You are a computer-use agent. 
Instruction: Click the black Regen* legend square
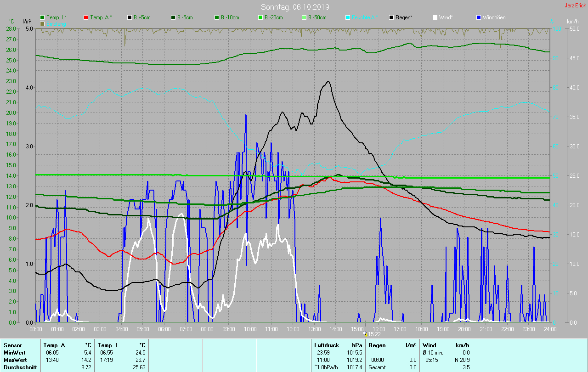click(391, 17)
